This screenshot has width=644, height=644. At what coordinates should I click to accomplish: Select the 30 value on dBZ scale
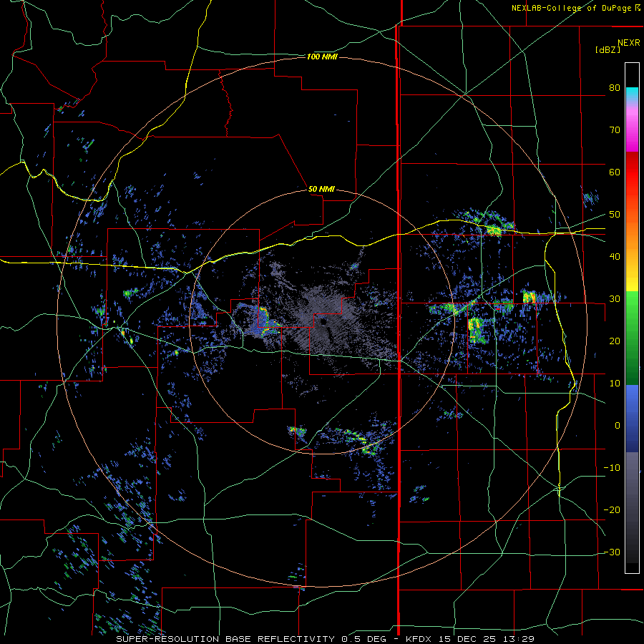pyautogui.click(x=615, y=298)
